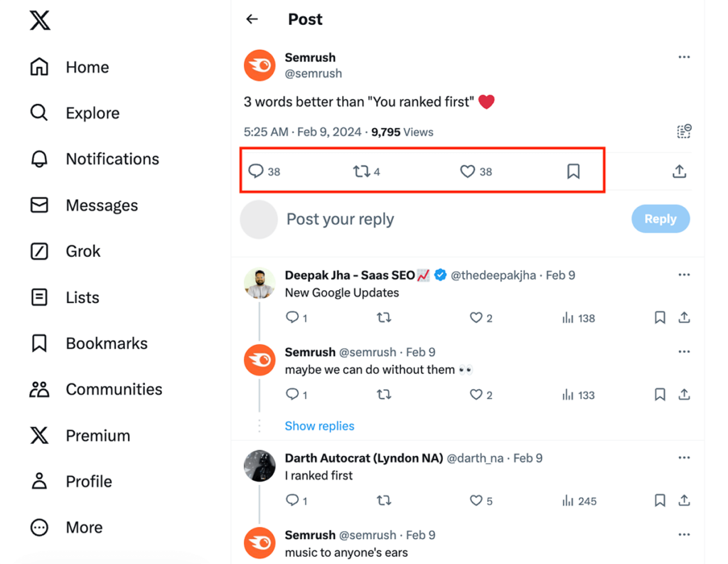This screenshot has height=564, width=728.
Task: Go back using the arrow icon
Action: [252, 19]
